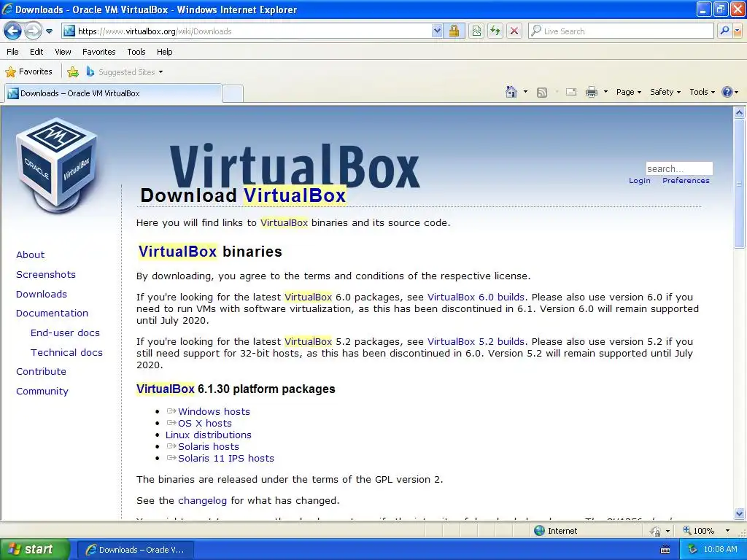Click the Internet security zone indicator
747x560 pixels.
(x=555, y=531)
